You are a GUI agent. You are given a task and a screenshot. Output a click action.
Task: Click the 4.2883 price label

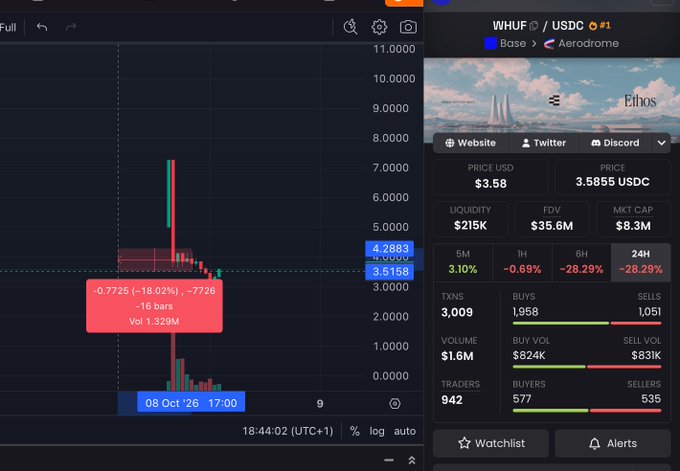click(389, 249)
